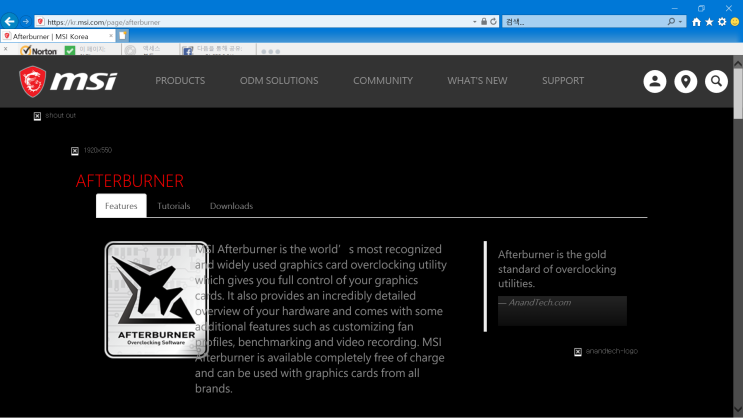Select the Features tab

pos(121,206)
